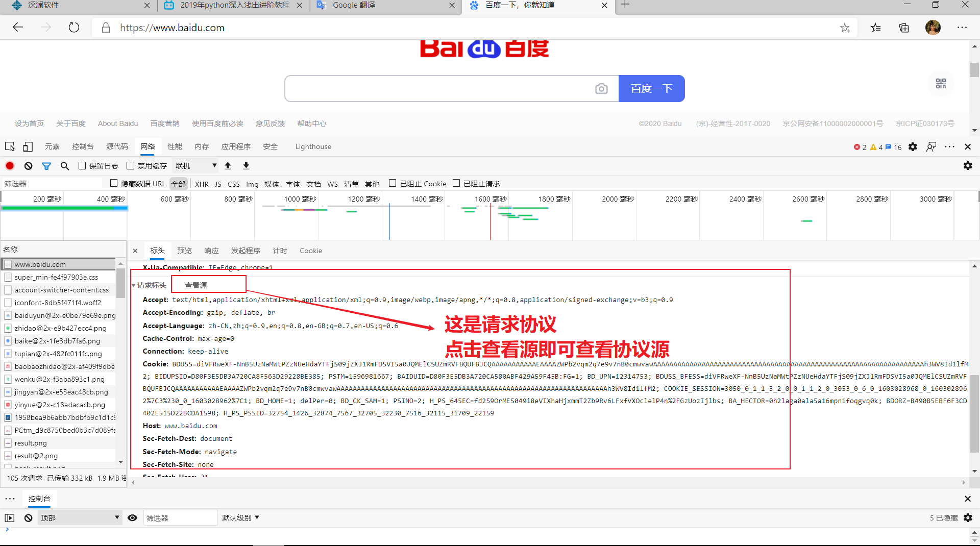Click the address bar URL
The height and width of the screenshot is (546, 980).
click(x=172, y=28)
